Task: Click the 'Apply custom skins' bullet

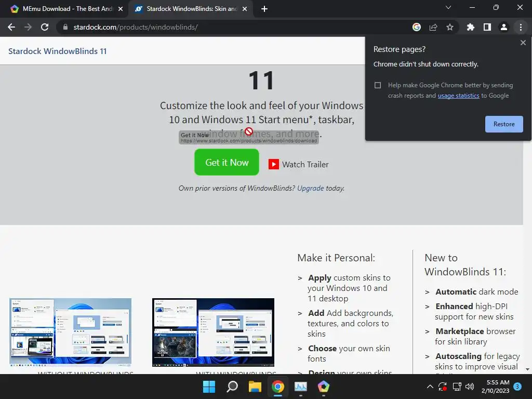Action: click(349, 288)
